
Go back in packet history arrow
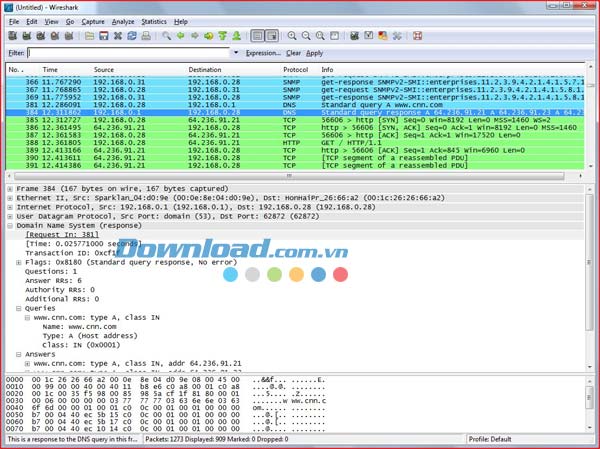coord(181,36)
